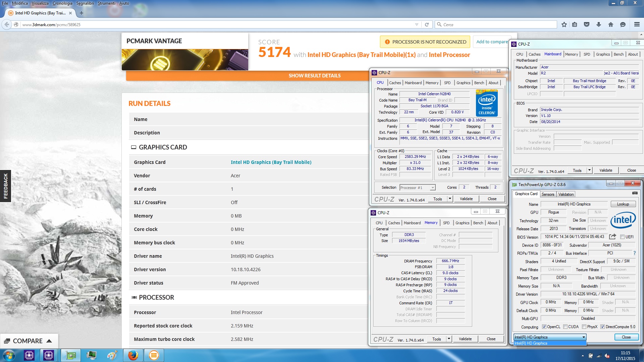Switch to the Validation tab in GPU-Z
Screen dimensions: 644x362
pos(566,194)
